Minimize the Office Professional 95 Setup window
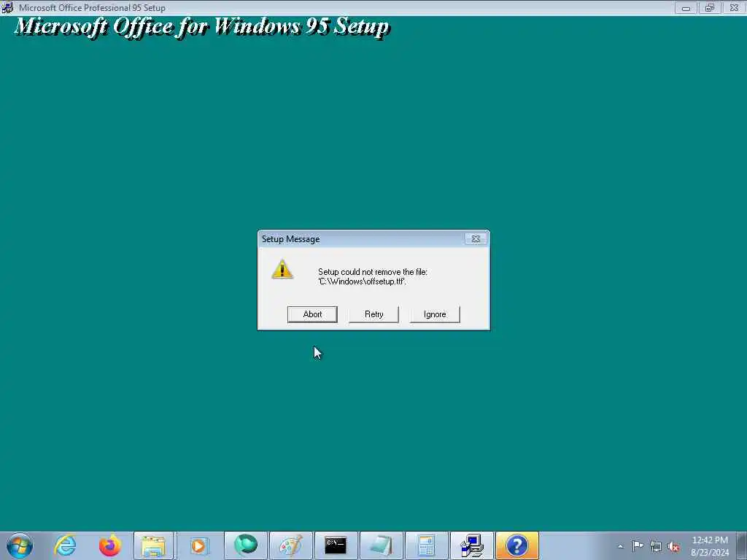The image size is (747, 560). [686, 7]
